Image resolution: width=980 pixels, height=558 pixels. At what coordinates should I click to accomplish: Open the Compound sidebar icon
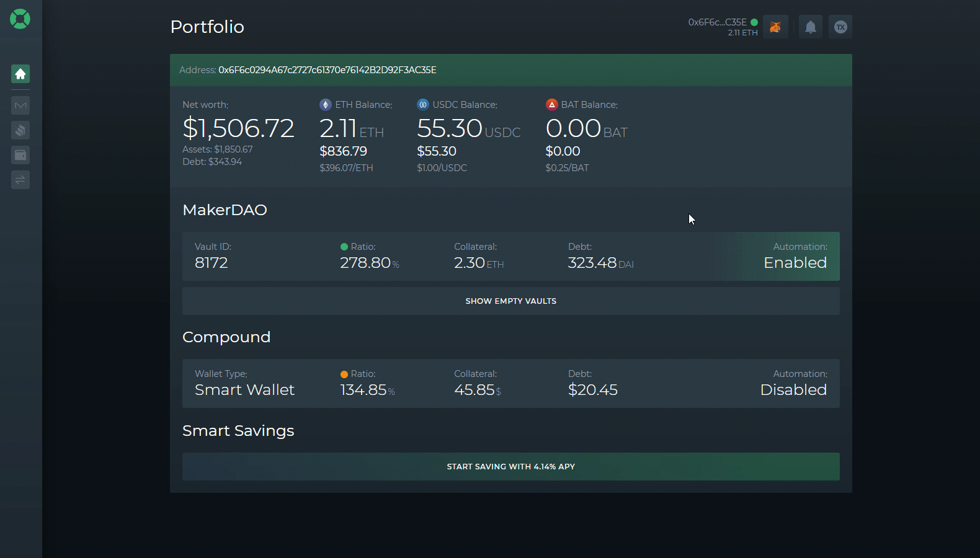tap(20, 130)
